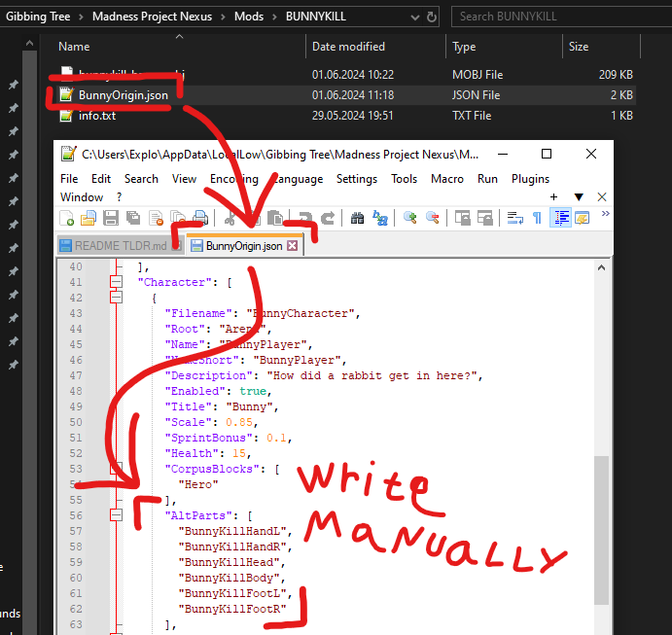
Task: Open the Window menu
Action: [82, 197]
